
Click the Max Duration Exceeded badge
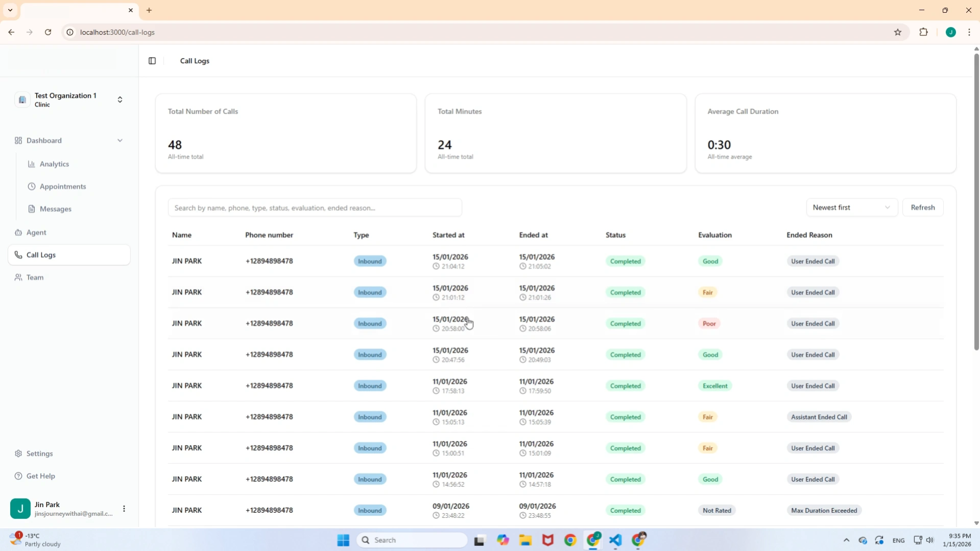[824, 511]
